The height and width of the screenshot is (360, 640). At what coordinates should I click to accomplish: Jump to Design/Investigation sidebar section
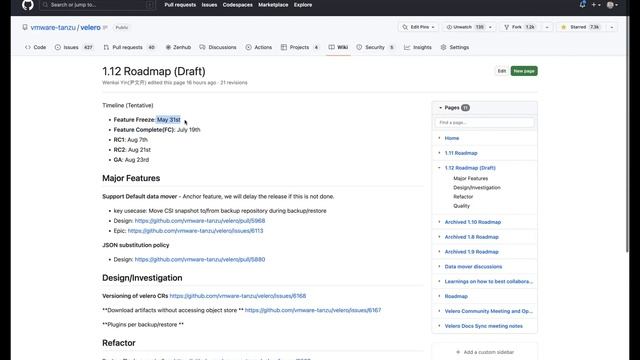click(x=477, y=188)
